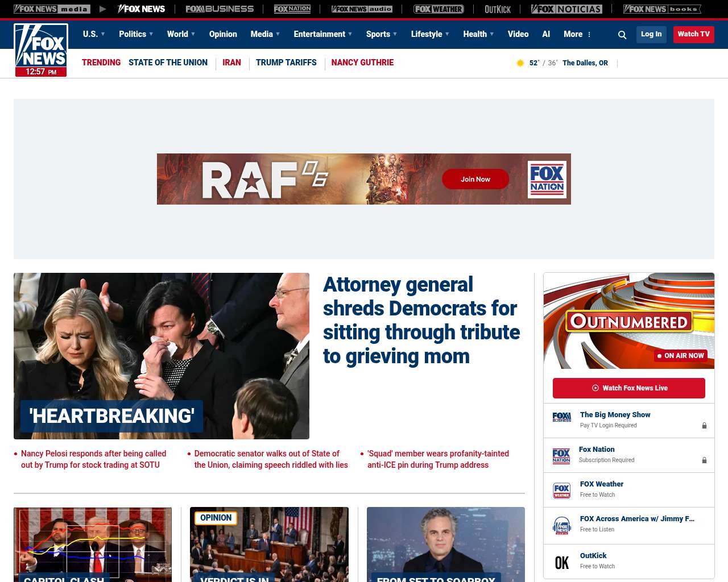Click lock icon on The Big Money Show
The image size is (728, 582).
pyautogui.click(x=704, y=425)
